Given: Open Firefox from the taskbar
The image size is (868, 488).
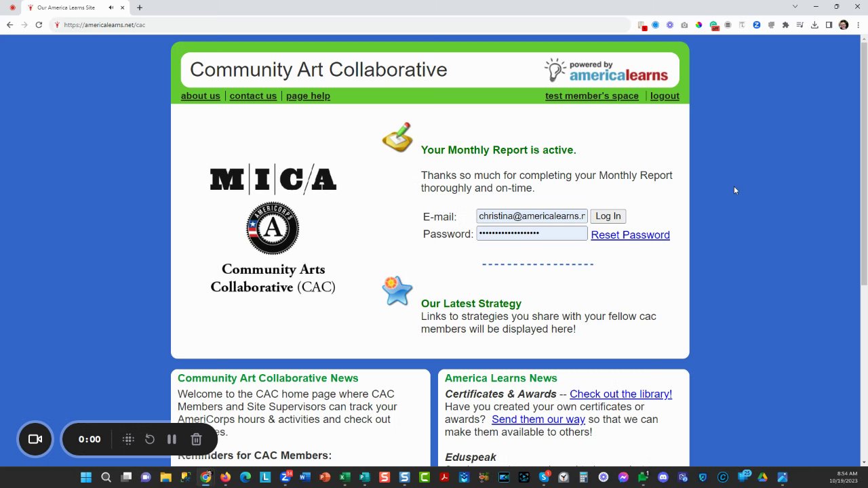Looking at the screenshot, I should point(225,477).
